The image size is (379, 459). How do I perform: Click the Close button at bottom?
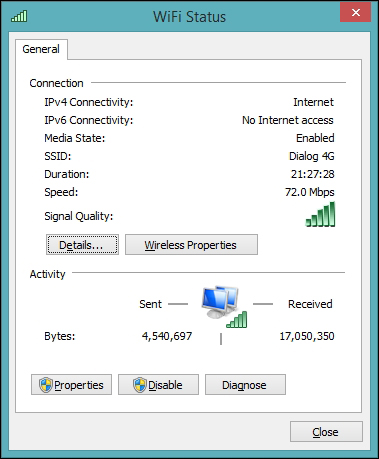tap(326, 432)
